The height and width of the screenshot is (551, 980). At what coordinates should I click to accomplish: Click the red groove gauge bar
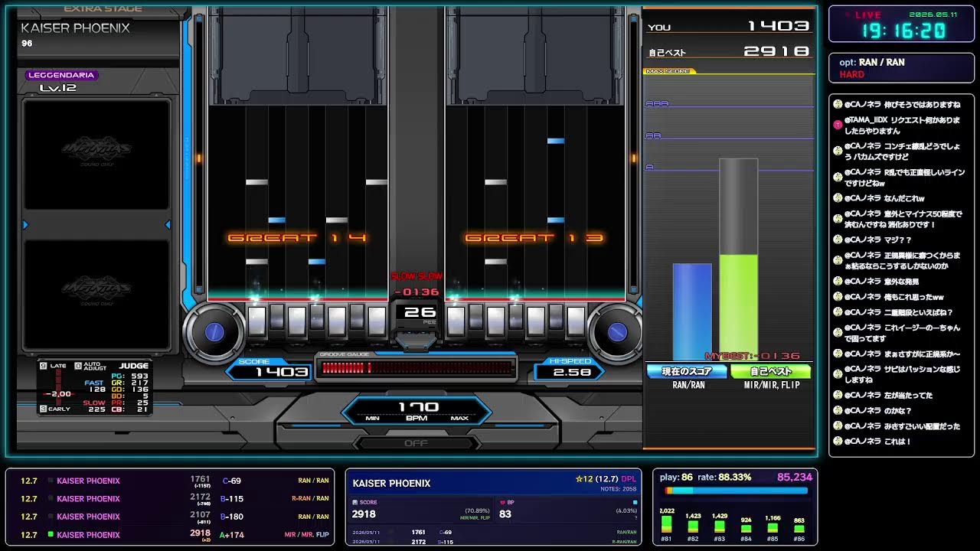[x=416, y=368]
